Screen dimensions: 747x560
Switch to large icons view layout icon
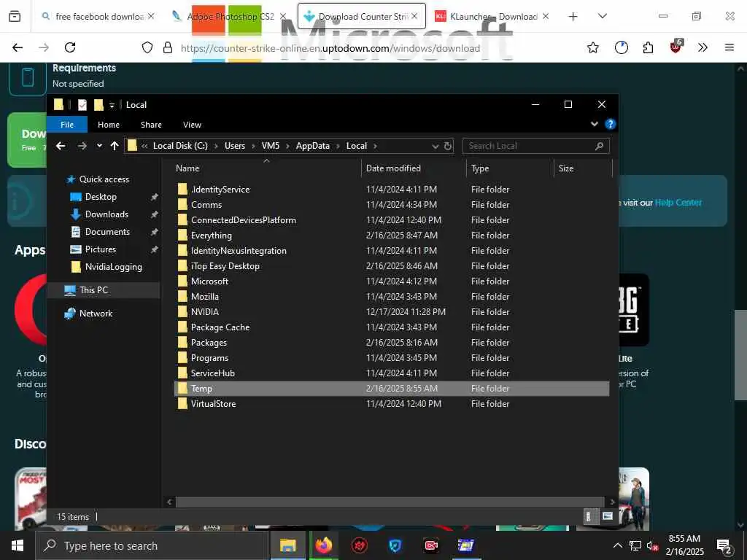(608, 517)
